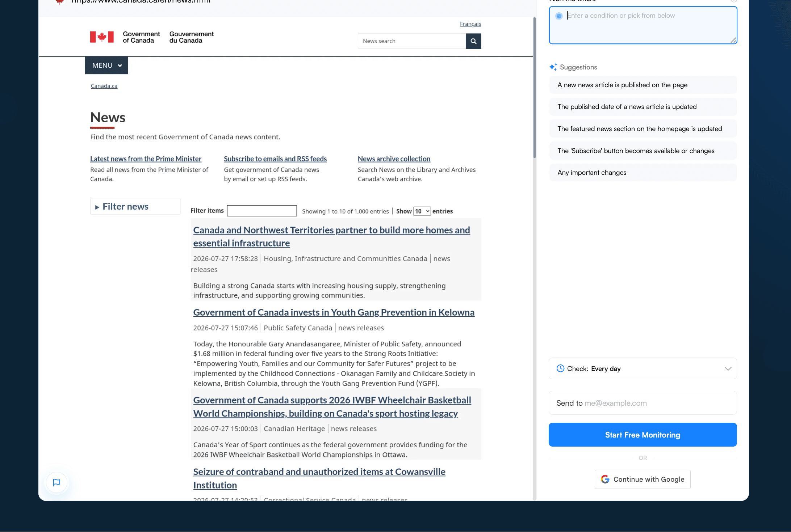Viewport: 791px width, 532px height.
Task: Click the text area resize handle
Action: click(733, 41)
